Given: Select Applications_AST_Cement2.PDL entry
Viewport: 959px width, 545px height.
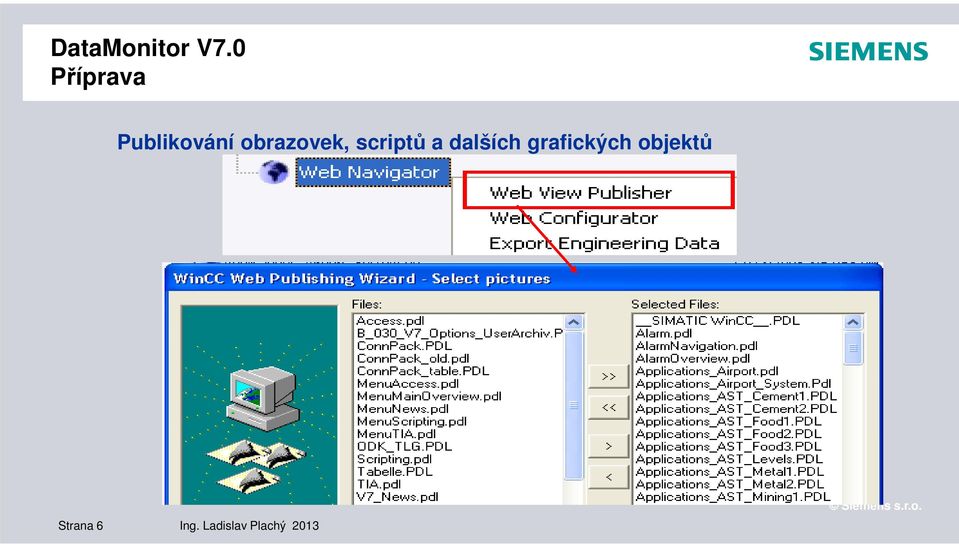Looking at the screenshot, I should [736, 409].
